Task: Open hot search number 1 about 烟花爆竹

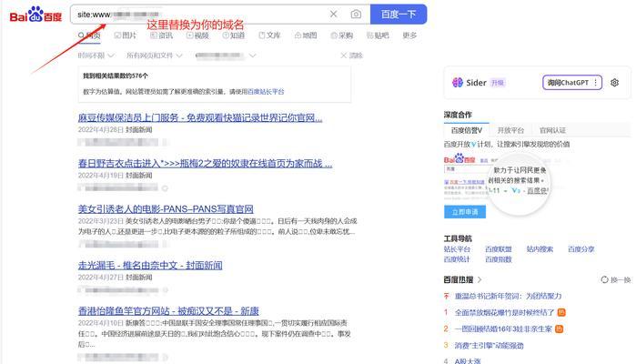Action: (x=505, y=312)
